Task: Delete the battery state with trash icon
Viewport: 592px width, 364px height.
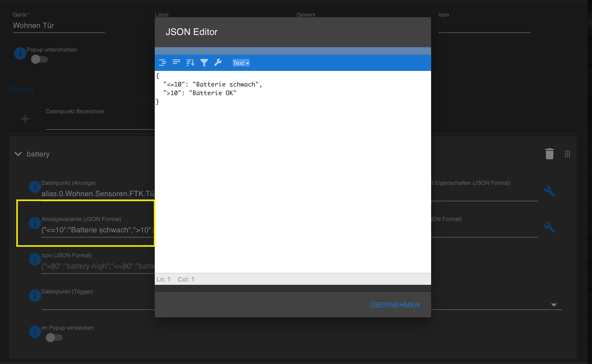Action: pyautogui.click(x=549, y=154)
